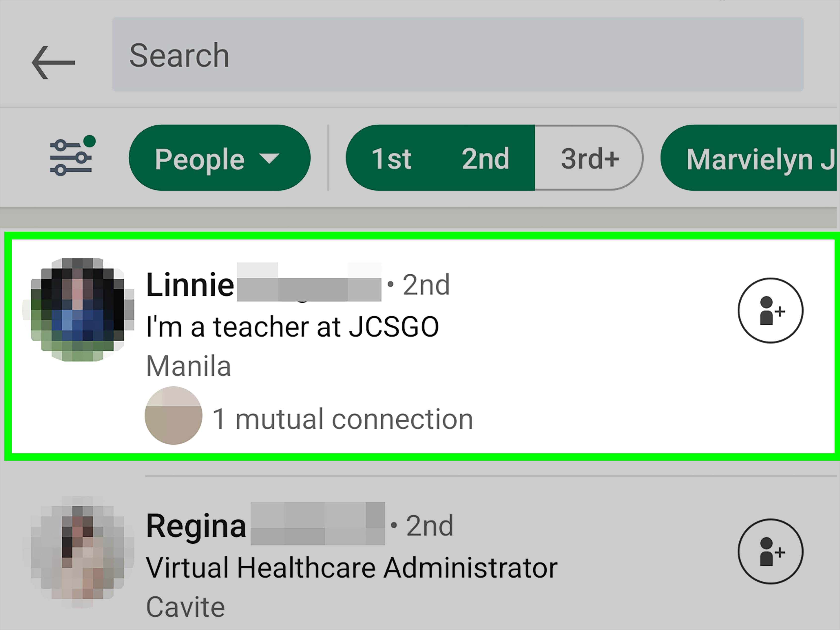The image size is (840, 630).
Task: Expand the People dropdown filter
Action: click(220, 158)
